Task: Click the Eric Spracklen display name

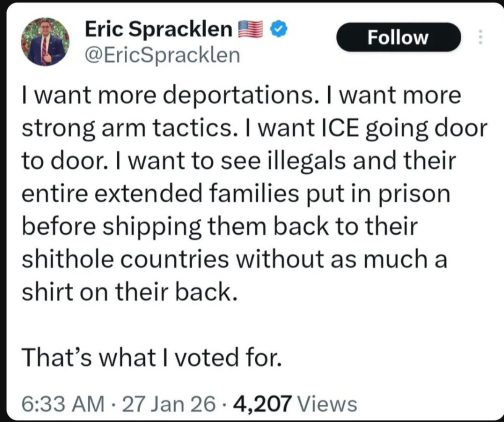Action: (158, 29)
